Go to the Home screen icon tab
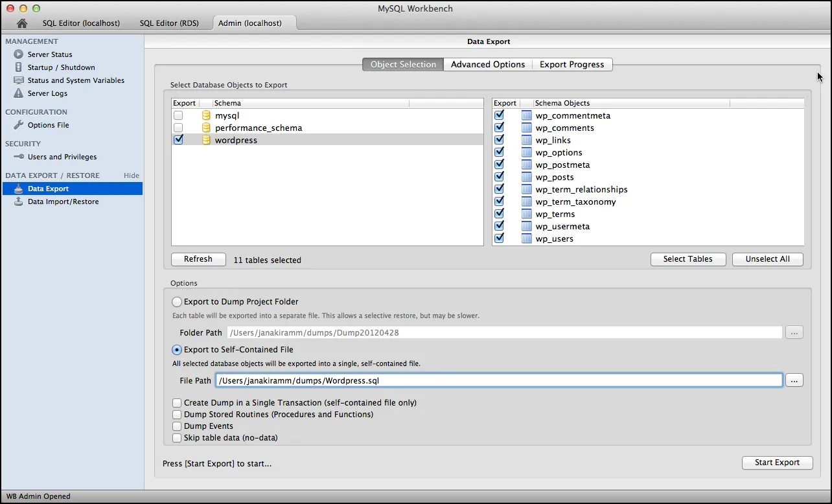The height and width of the screenshot is (504, 832). (22, 23)
